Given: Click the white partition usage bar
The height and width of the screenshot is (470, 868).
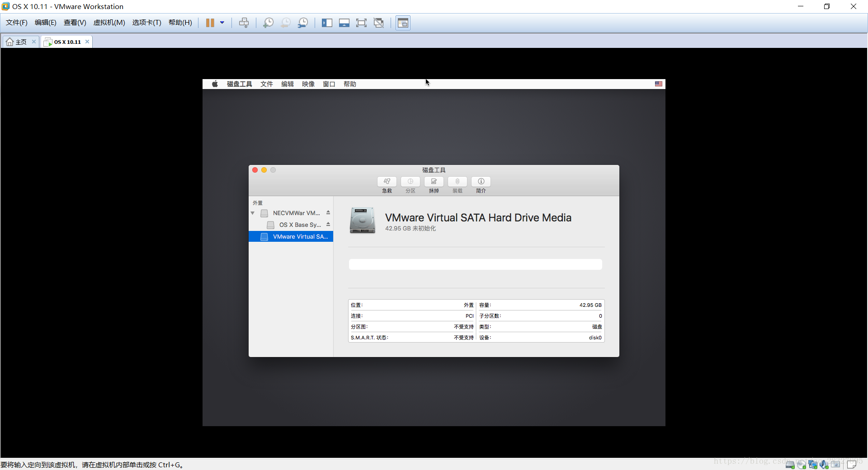Looking at the screenshot, I should tap(476, 264).
